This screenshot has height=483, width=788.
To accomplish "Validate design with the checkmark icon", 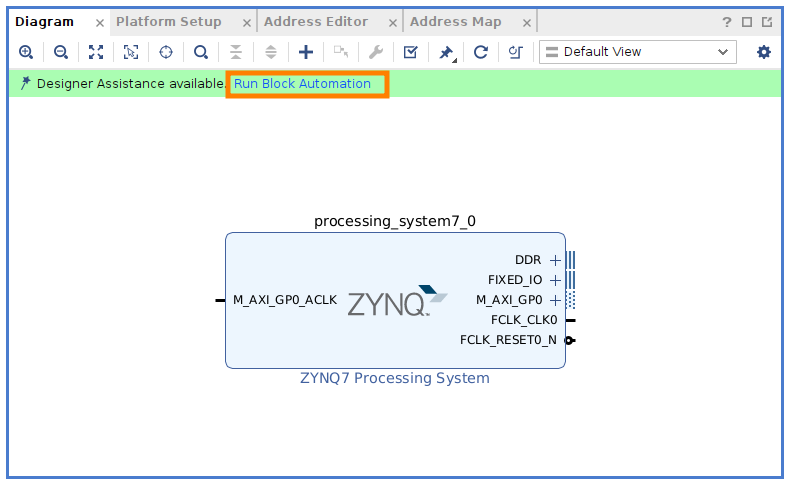I will coord(411,52).
